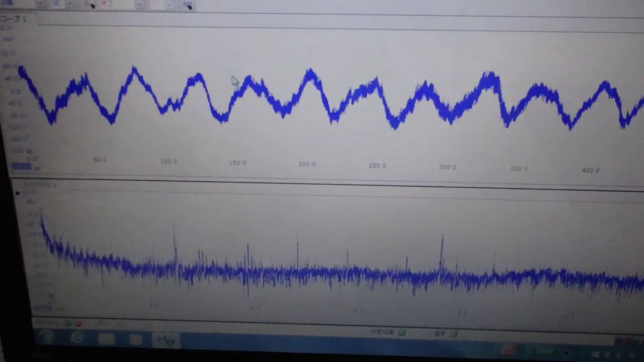This screenshot has height=362, width=644.
Task: Click the 150.0 label on the time axis
Action: click(x=237, y=163)
